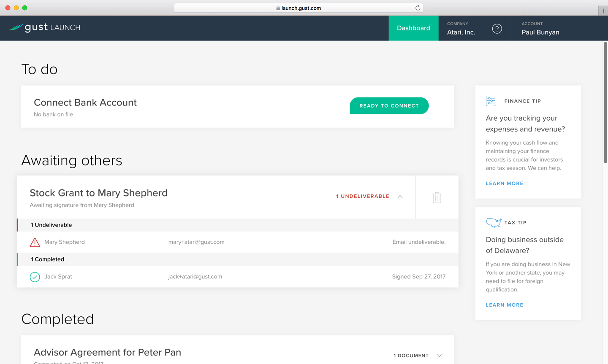608x364 pixels.
Task: Open the Account Paul Bunyan menu
Action: coord(540,28)
